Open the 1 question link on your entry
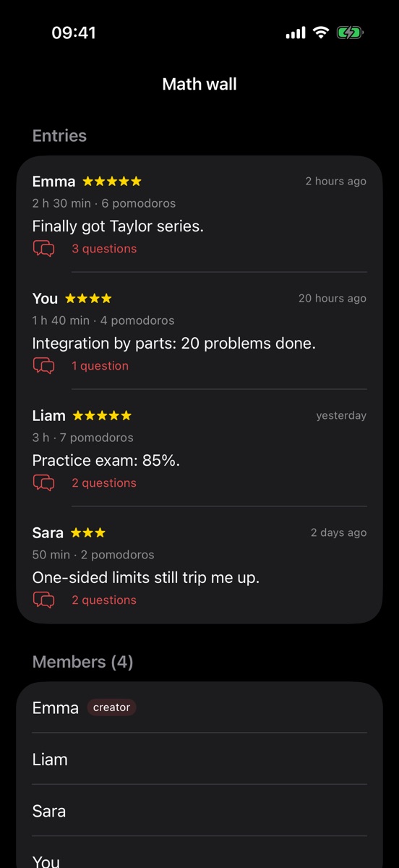Viewport: 399px width, 868px height. (100, 366)
